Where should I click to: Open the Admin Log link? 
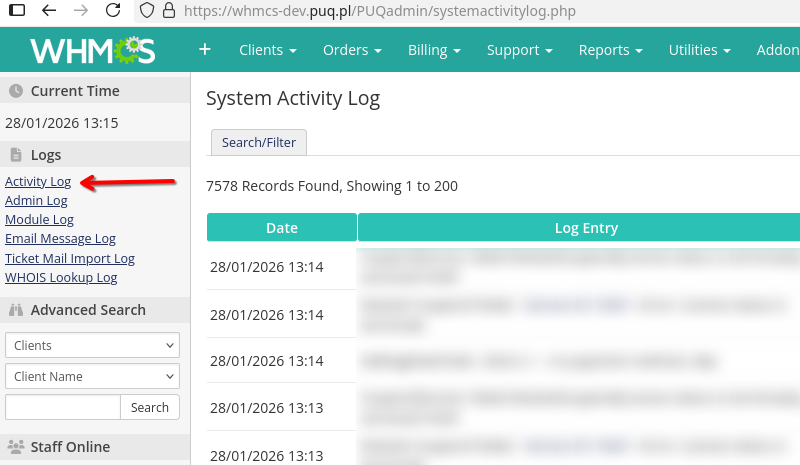coord(36,201)
